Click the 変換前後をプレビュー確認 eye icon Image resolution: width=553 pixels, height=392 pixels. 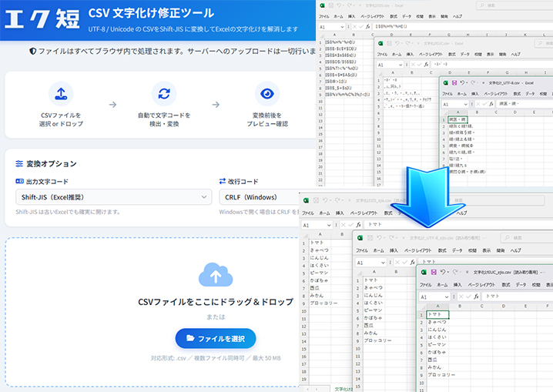click(x=267, y=94)
